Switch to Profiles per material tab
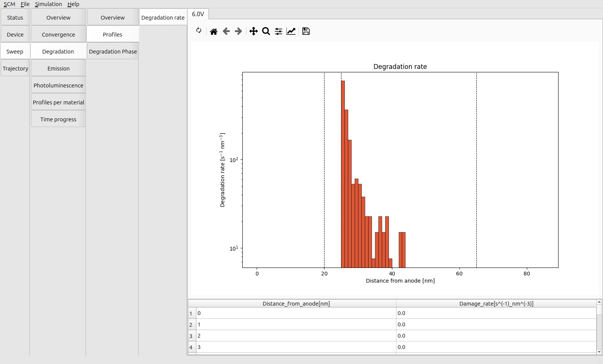The height and width of the screenshot is (364, 603). pyautogui.click(x=58, y=102)
